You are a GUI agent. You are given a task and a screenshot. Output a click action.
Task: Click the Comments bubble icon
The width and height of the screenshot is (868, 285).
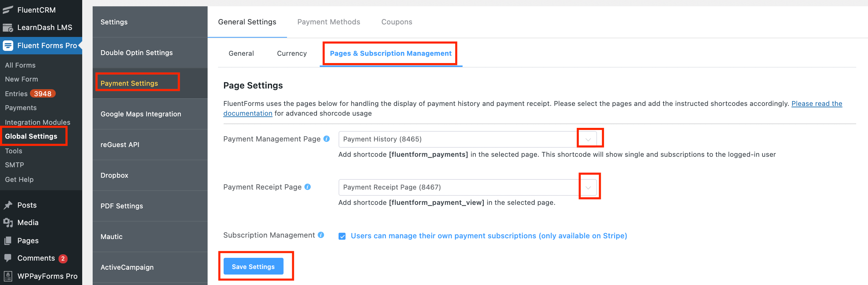[x=8, y=258]
